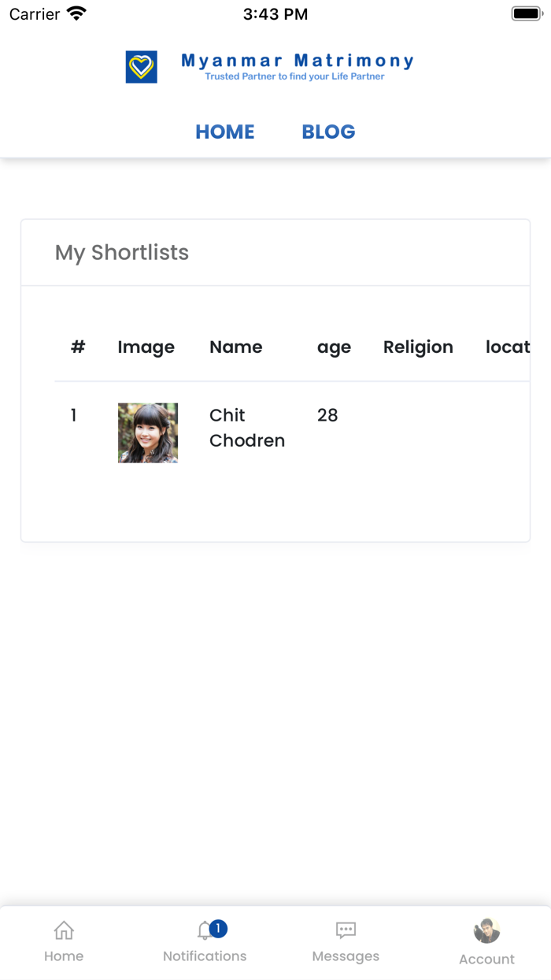Click the age column header

334,347
